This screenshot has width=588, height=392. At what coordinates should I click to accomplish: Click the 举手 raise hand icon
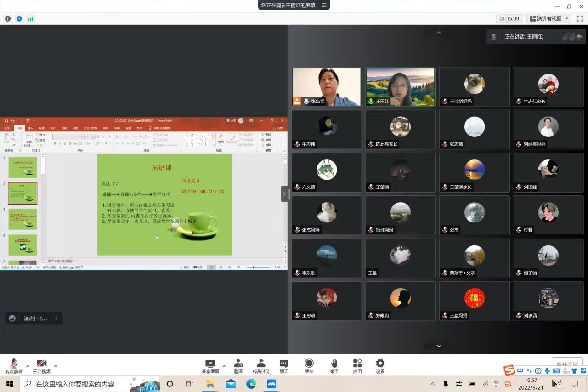[x=334, y=366]
